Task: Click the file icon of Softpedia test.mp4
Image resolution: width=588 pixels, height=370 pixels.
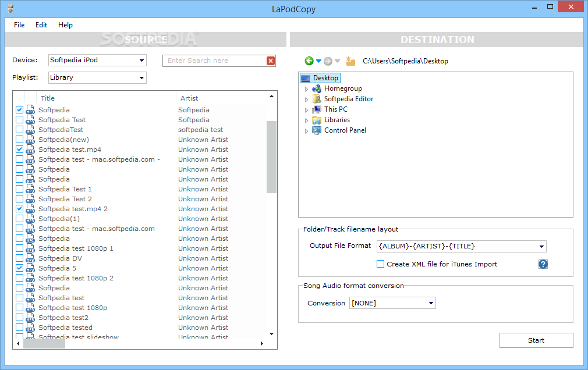Action: point(30,149)
